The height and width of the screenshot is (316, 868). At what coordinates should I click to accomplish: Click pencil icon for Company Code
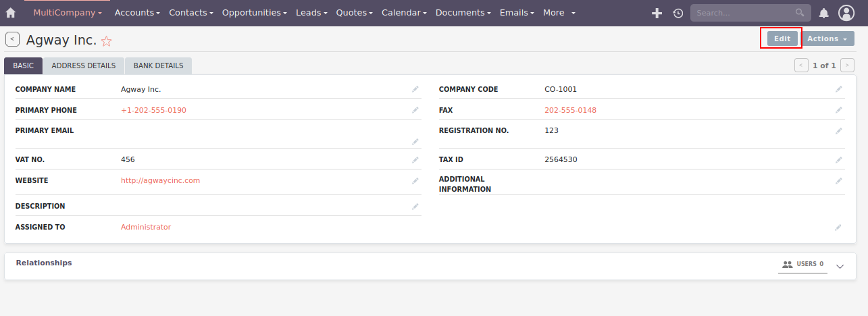(838, 89)
